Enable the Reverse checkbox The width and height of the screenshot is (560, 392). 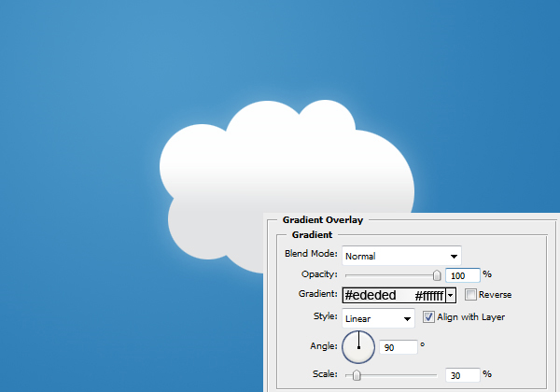point(470,295)
